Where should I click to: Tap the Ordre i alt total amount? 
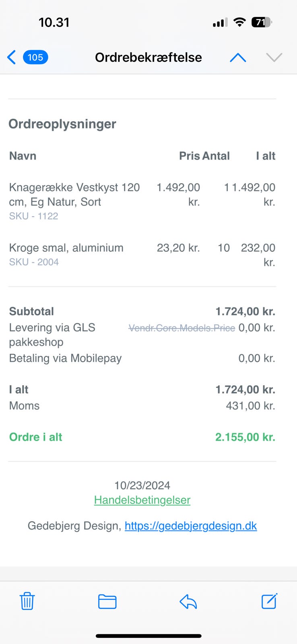click(x=245, y=437)
